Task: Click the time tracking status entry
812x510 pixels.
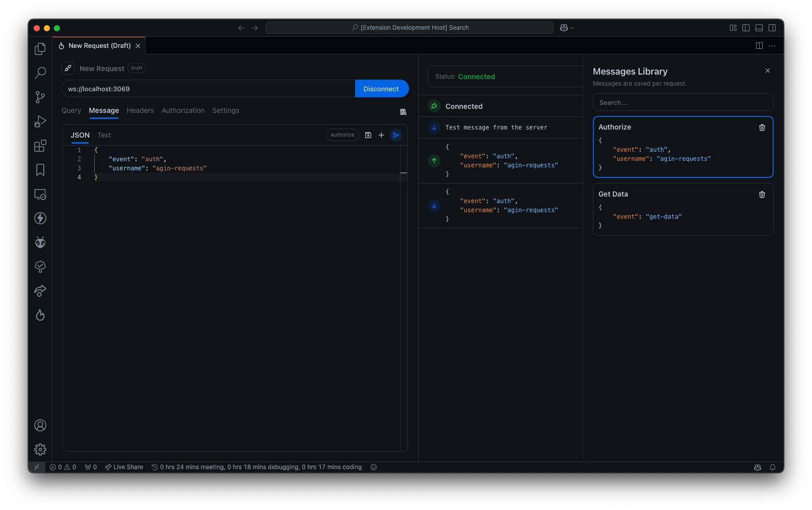Action: [257, 467]
